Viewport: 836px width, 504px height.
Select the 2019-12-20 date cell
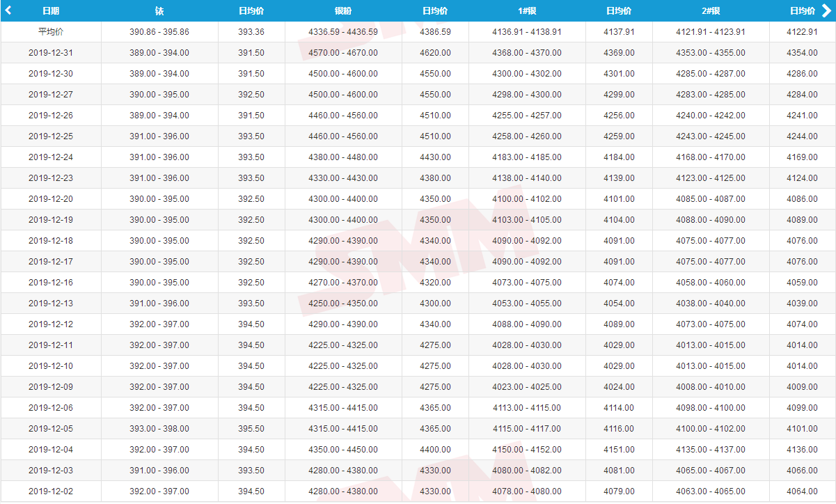click(x=51, y=199)
